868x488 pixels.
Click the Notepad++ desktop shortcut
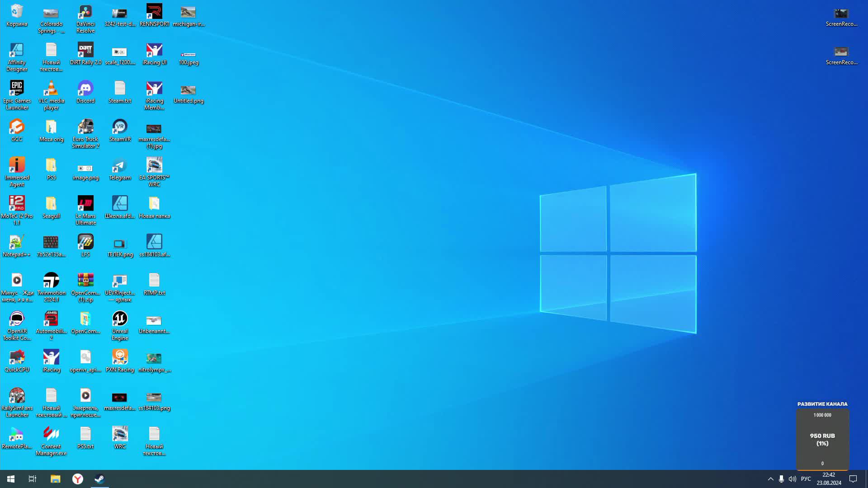(x=17, y=246)
